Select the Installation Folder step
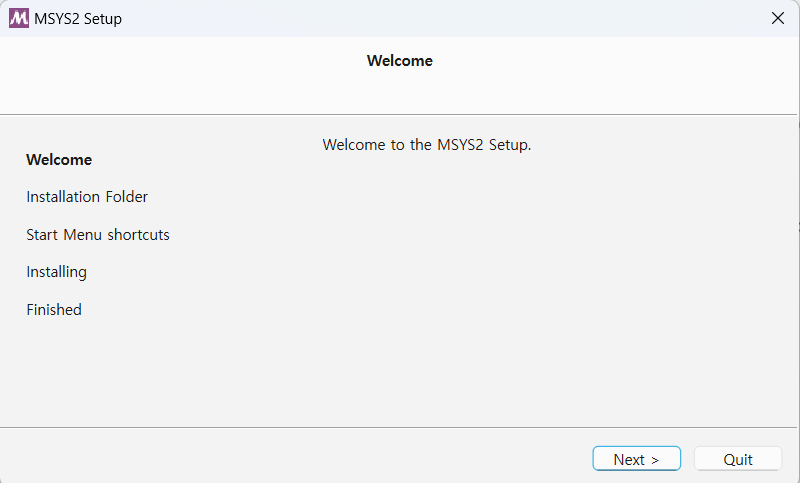The width and height of the screenshot is (800, 483). [x=87, y=197]
